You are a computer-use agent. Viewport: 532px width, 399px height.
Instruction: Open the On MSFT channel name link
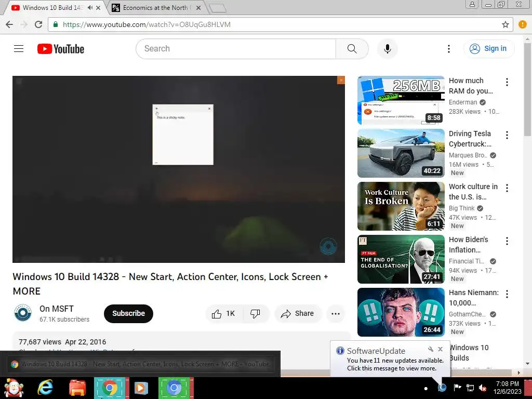[56, 309]
